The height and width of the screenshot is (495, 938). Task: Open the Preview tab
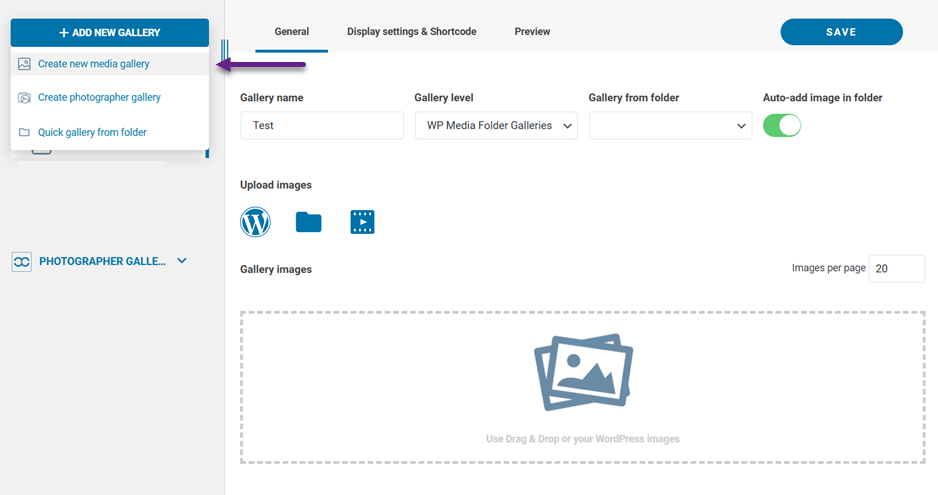click(532, 32)
